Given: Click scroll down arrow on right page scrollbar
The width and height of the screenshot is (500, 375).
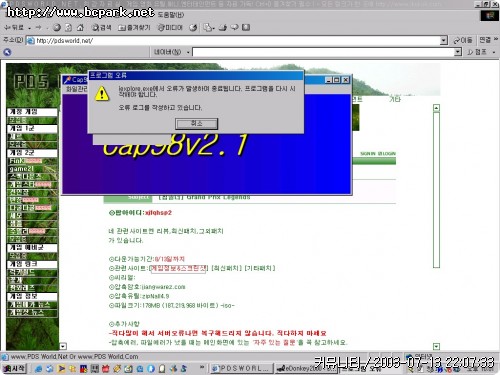Looking at the screenshot, I should tap(436, 346).
